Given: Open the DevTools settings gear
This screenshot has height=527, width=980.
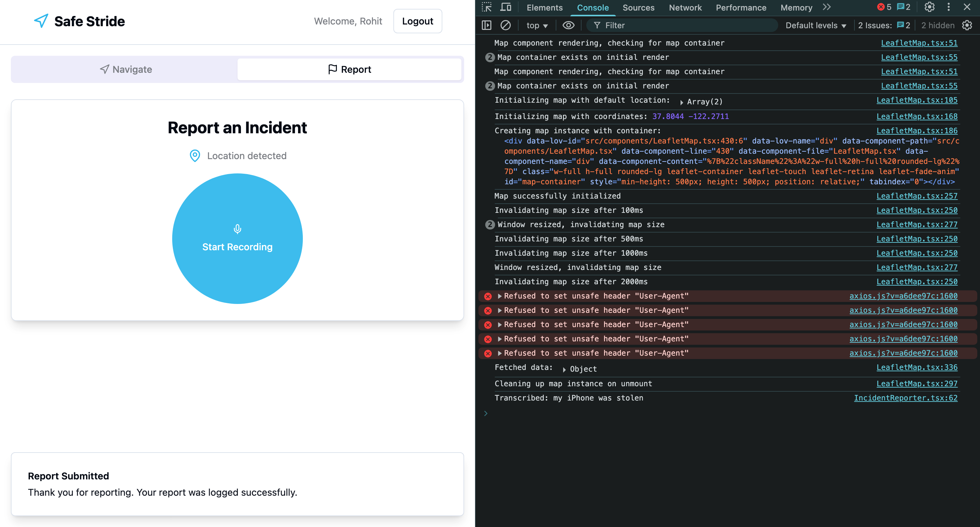Looking at the screenshot, I should pos(929,7).
